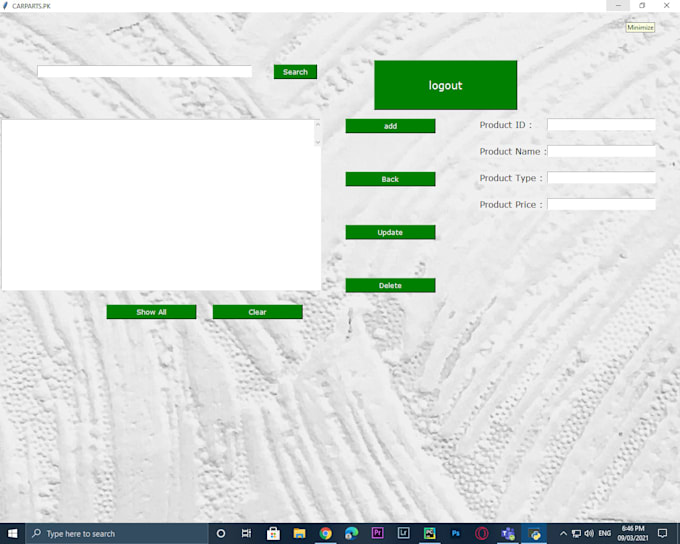The height and width of the screenshot is (544, 680).
Task: Close the CARPARTS.PK window
Action: (x=667, y=6)
